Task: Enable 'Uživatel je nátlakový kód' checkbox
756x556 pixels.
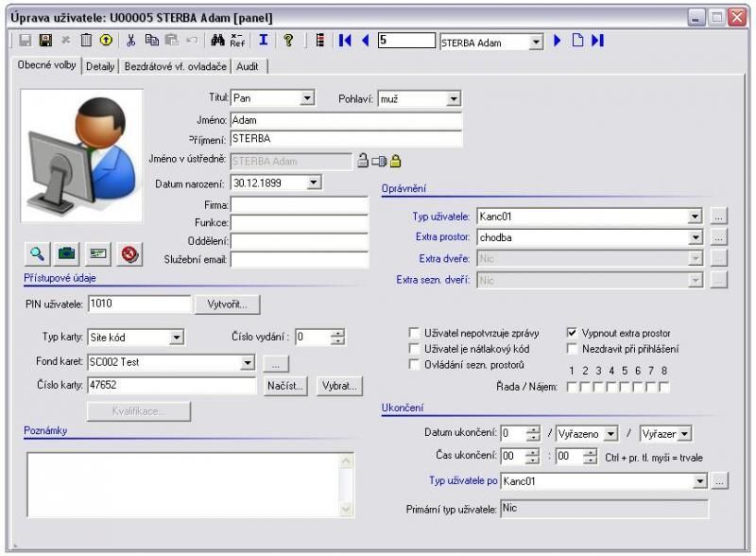Action: tap(414, 348)
